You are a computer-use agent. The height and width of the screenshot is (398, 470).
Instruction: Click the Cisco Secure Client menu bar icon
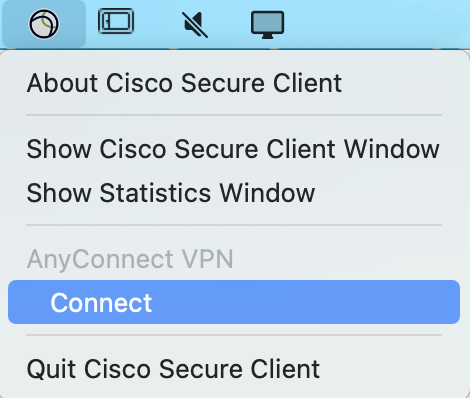(x=44, y=24)
